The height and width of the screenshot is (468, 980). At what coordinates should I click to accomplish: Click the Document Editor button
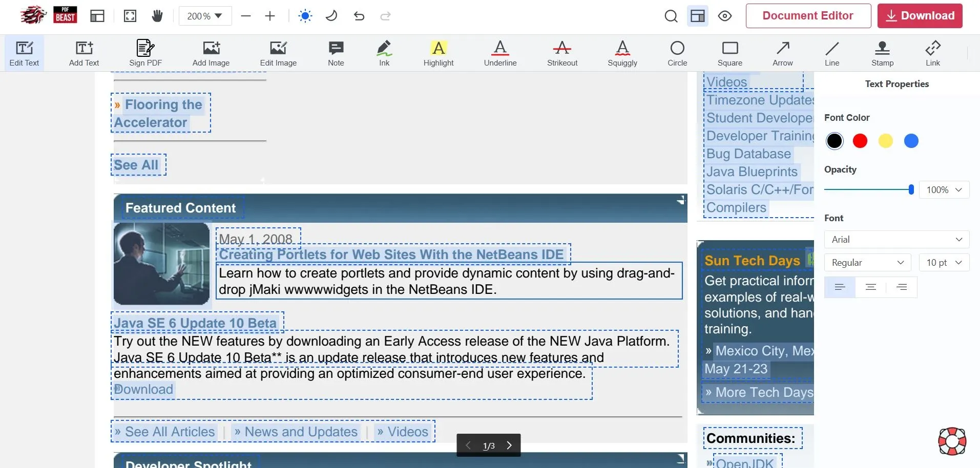(808, 16)
